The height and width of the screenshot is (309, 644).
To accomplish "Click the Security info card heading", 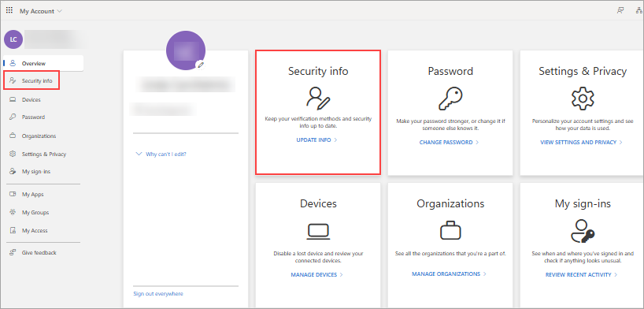I will click(x=318, y=71).
